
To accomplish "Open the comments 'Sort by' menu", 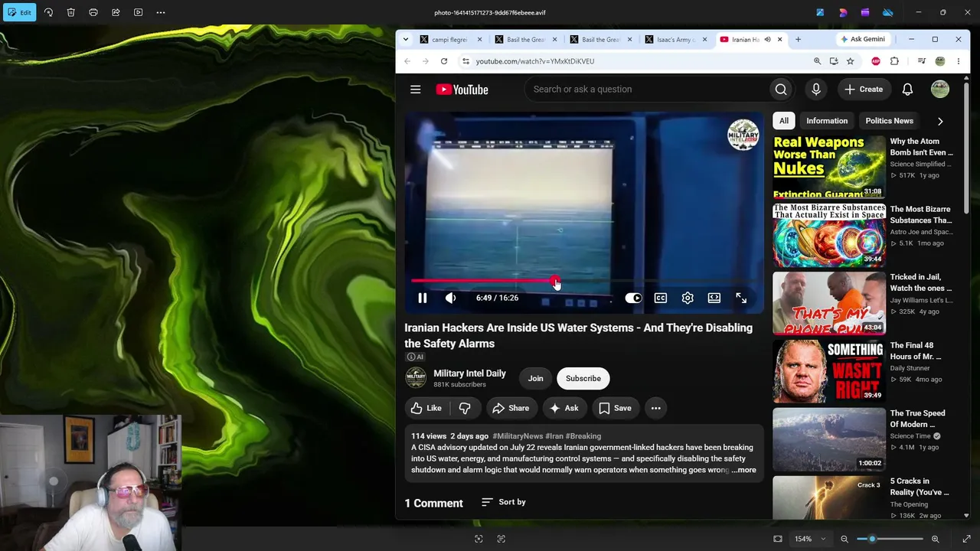I will [504, 502].
